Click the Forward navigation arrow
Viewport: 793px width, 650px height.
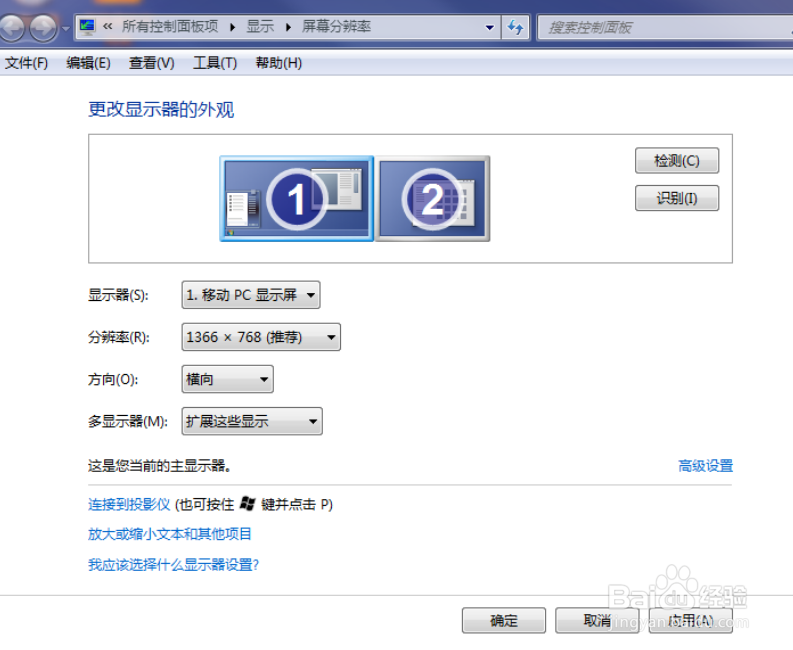pos(43,27)
